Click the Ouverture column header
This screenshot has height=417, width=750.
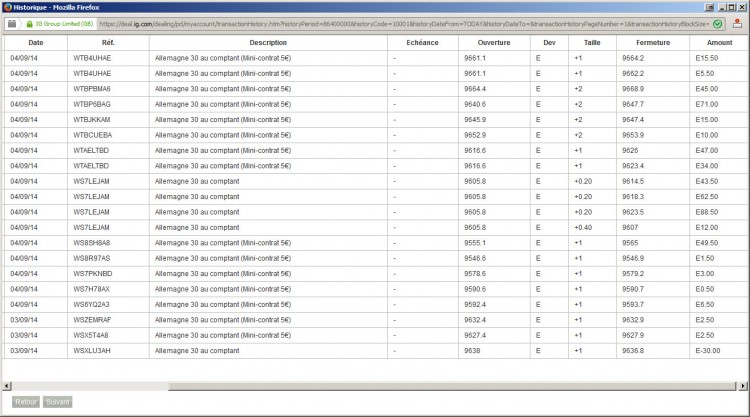(x=494, y=43)
